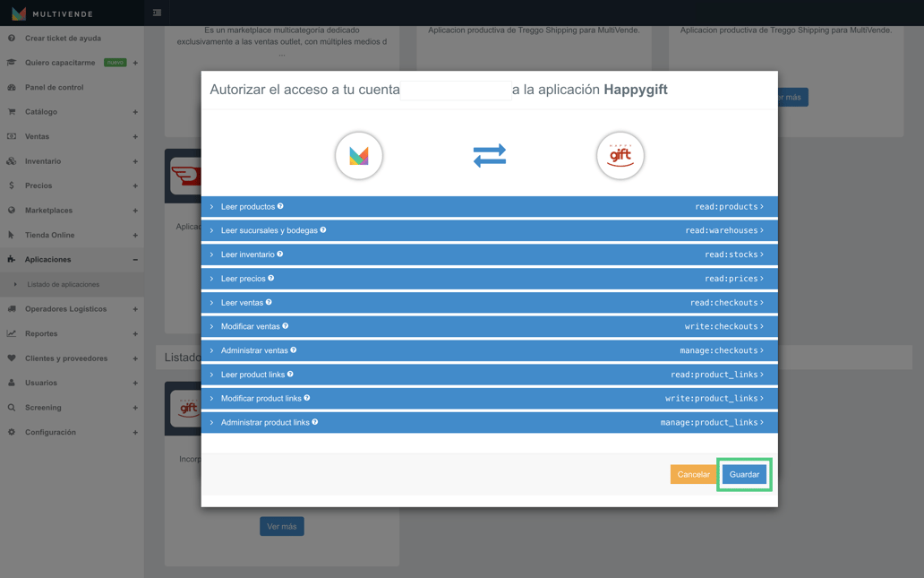Screen dimensions: 924x578
Task: Expand the Administrar ventas permission chevron
Action: coord(211,350)
